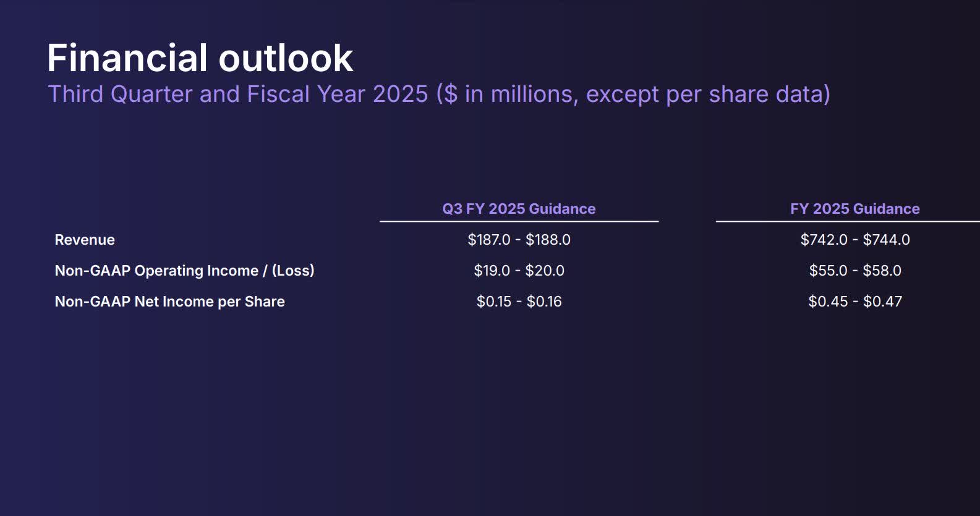This screenshot has height=516, width=980.
Task: Click the underline beneath 'Q3 FY 2025 Guidance'
Action: [x=519, y=221]
